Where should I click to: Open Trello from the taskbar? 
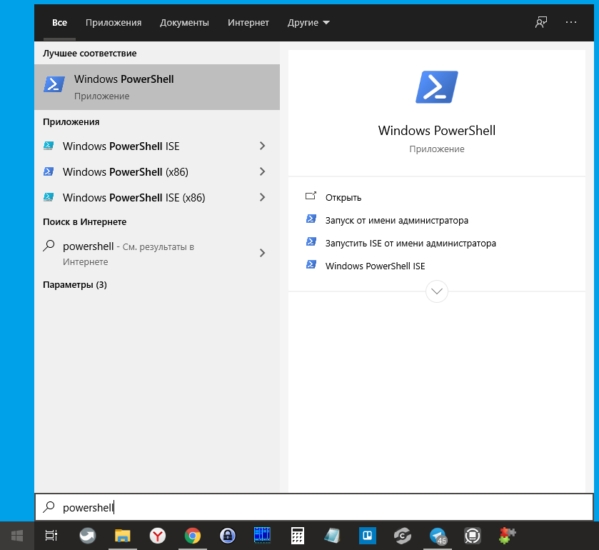coord(367,535)
